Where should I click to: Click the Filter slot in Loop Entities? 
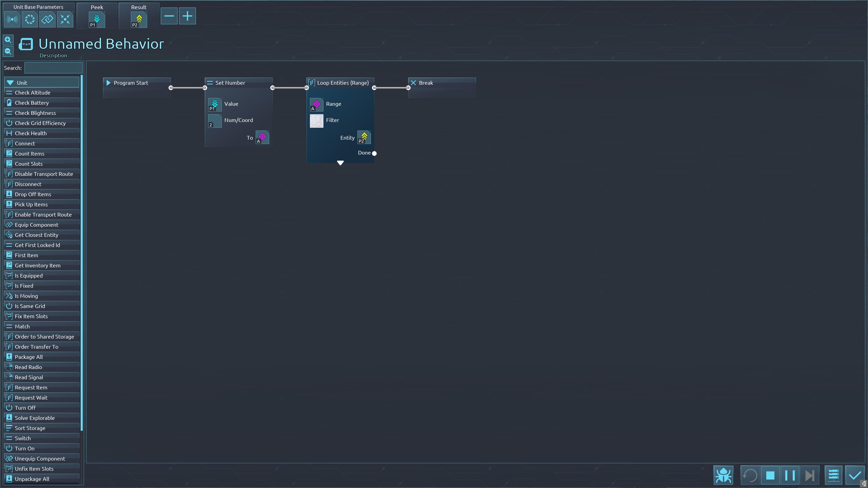pyautogui.click(x=316, y=121)
